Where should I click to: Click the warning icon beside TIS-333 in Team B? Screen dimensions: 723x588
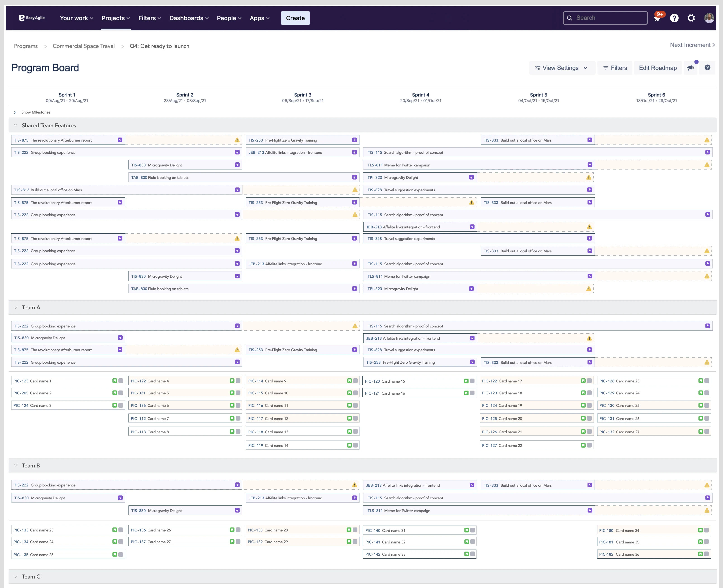pos(707,485)
